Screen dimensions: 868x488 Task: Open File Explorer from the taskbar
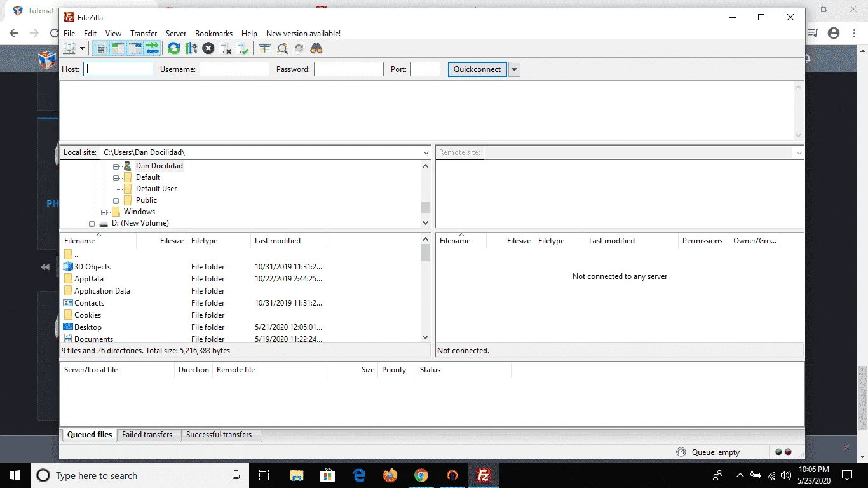coord(296,475)
